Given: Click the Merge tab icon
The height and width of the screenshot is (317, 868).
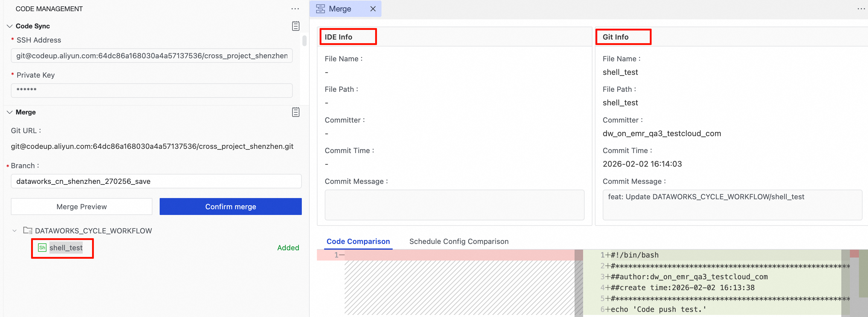Looking at the screenshot, I should pos(321,9).
